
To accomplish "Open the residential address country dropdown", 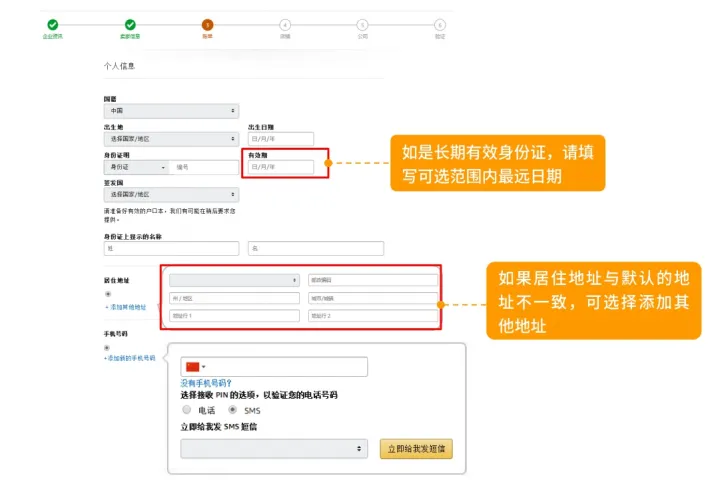I will 234,280.
